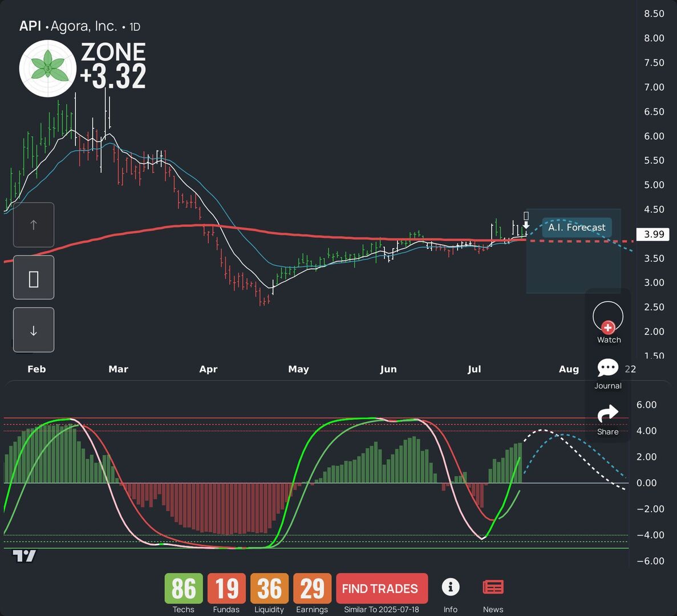Open the Liquidity score 36 tile
The height and width of the screenshot is (616, 677).
[x=269, y=589]
